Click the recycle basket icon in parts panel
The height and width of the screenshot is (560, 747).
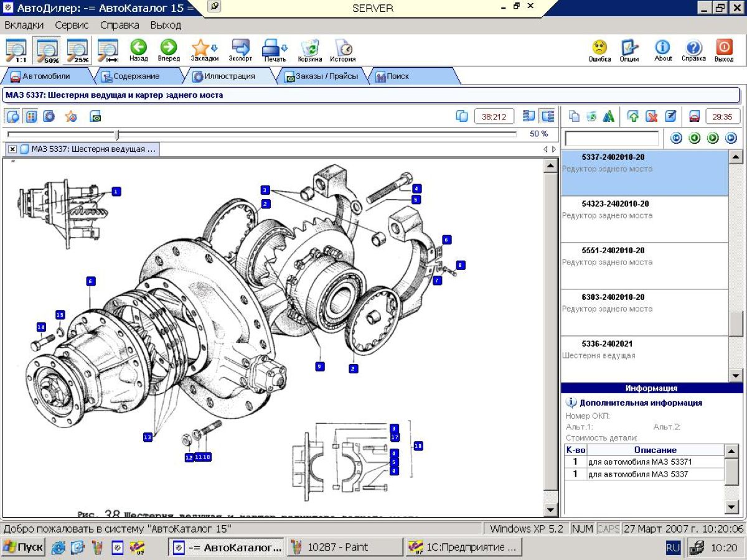coord(591,116)
